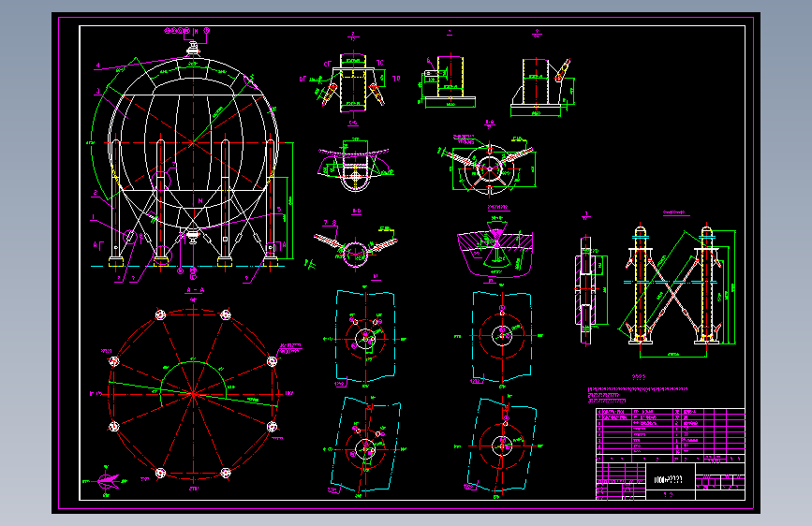Click the column base with brace lug detail
This screenshot has height=526, width=812.
click(540, 87)
